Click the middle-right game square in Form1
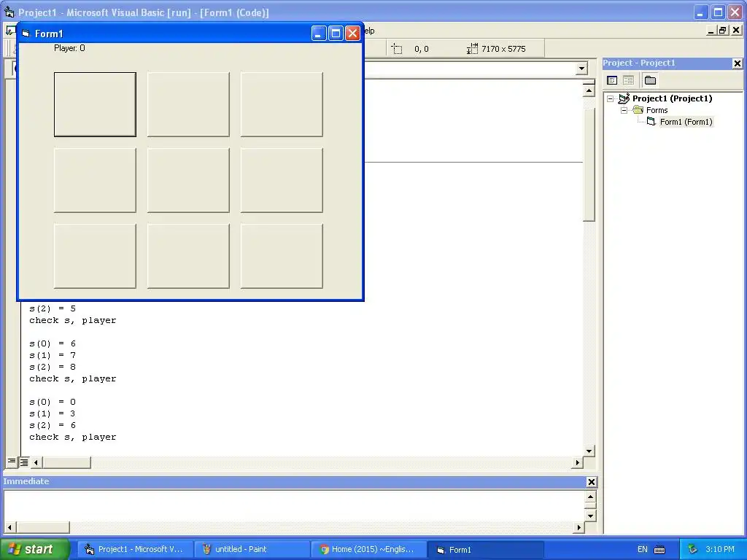 [282, 180]
